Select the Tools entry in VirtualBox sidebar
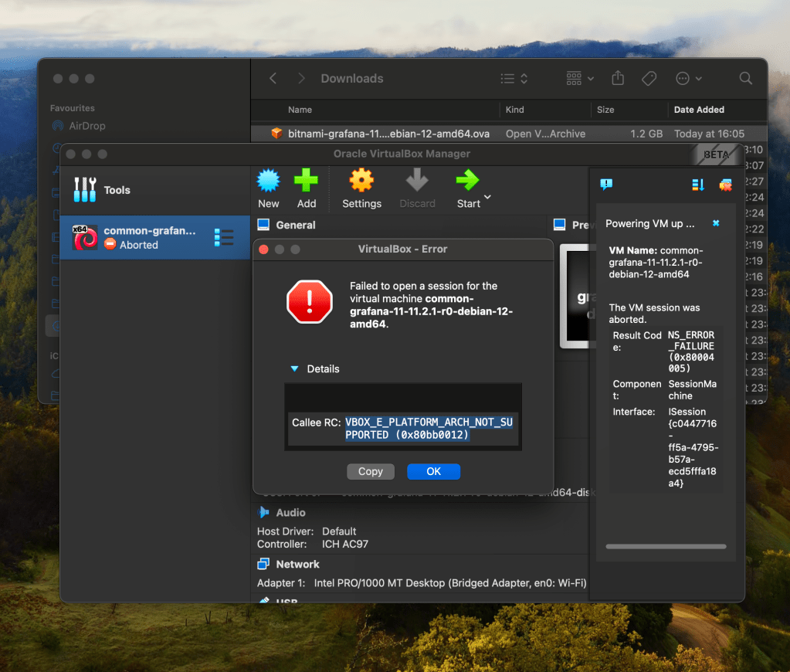This screenshot has width=790, height=672. [155, 190]
